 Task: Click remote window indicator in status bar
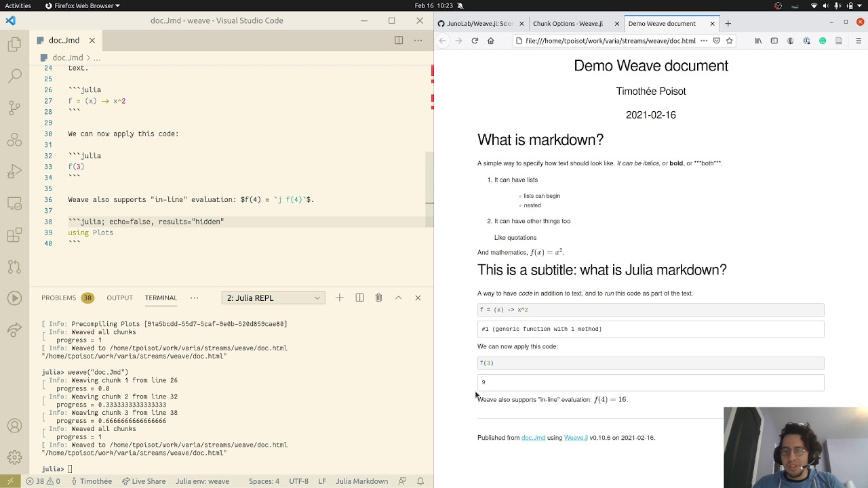(9, 481)
